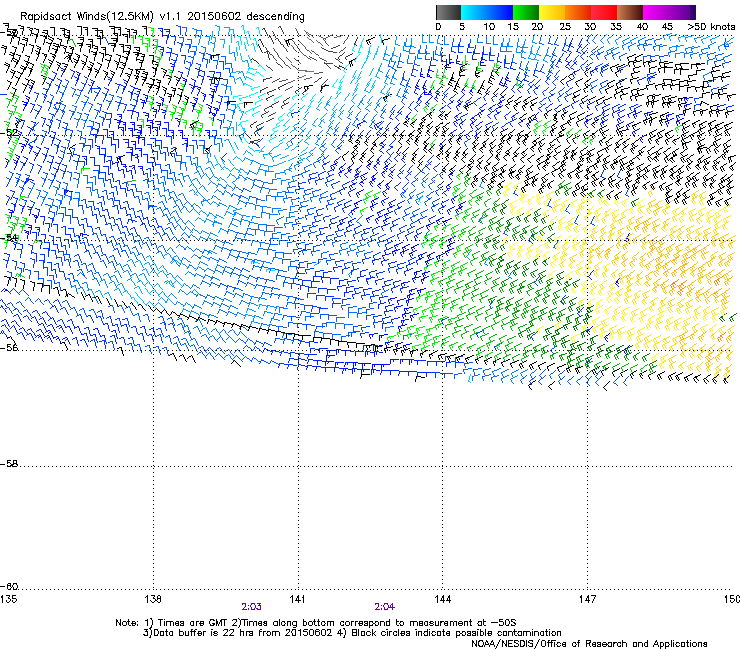The height and width of the screenshot is (650, 740).
Task: Click the latitude label '-58'
Action: click(9, 464)
